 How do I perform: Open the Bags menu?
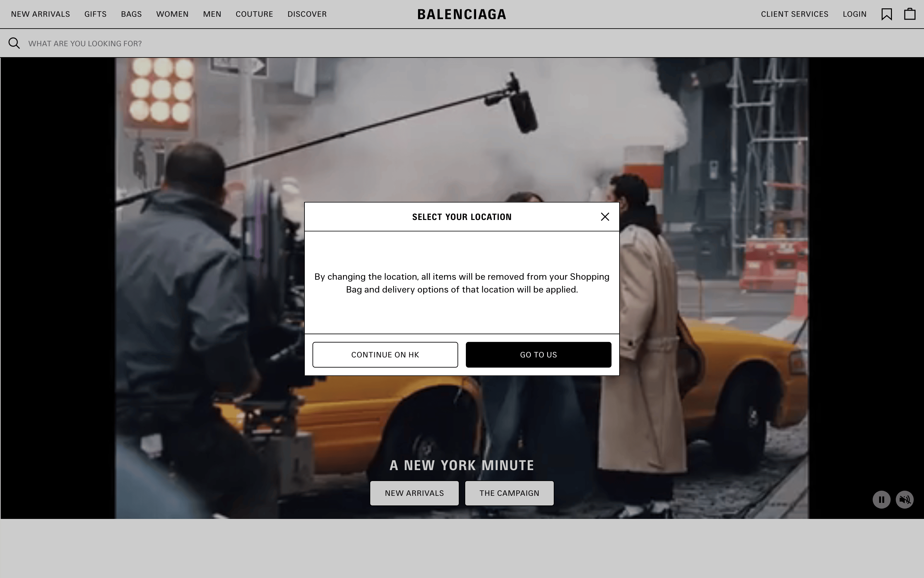click(131, 14)
